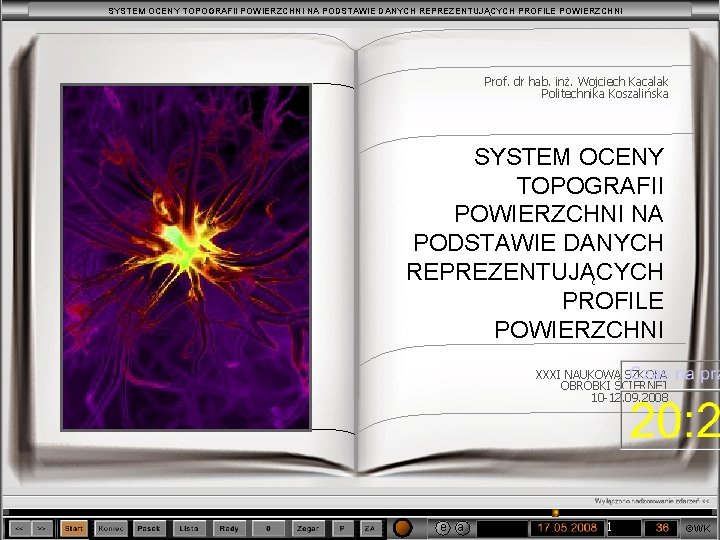This screenshot has width=720, height=540.
Task: Click the date 10-12.09.2008 text
Action: pos(630,398)
